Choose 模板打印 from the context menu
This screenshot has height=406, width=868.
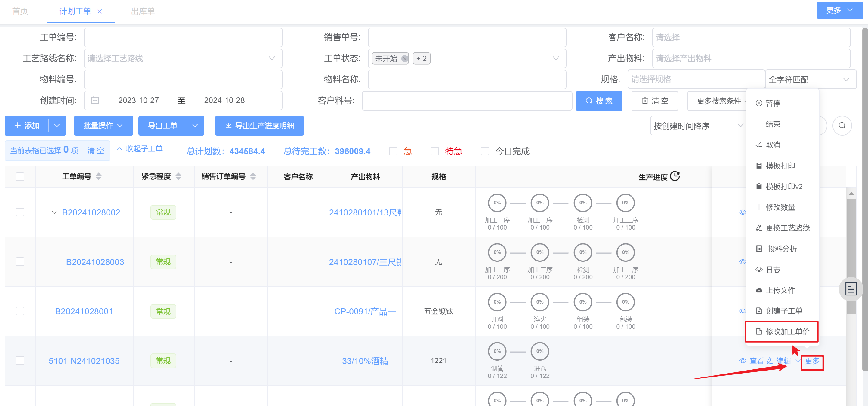pos(783,166)
